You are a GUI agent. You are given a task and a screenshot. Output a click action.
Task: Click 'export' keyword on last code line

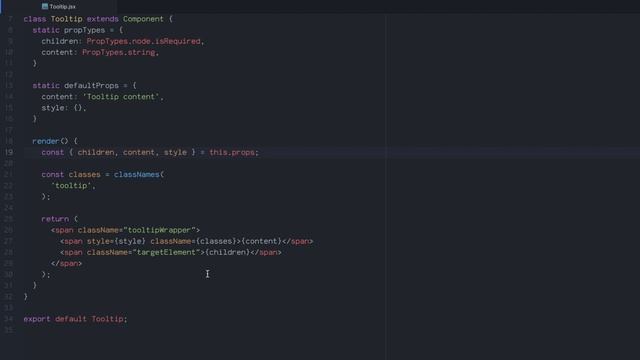click(37, 319)
